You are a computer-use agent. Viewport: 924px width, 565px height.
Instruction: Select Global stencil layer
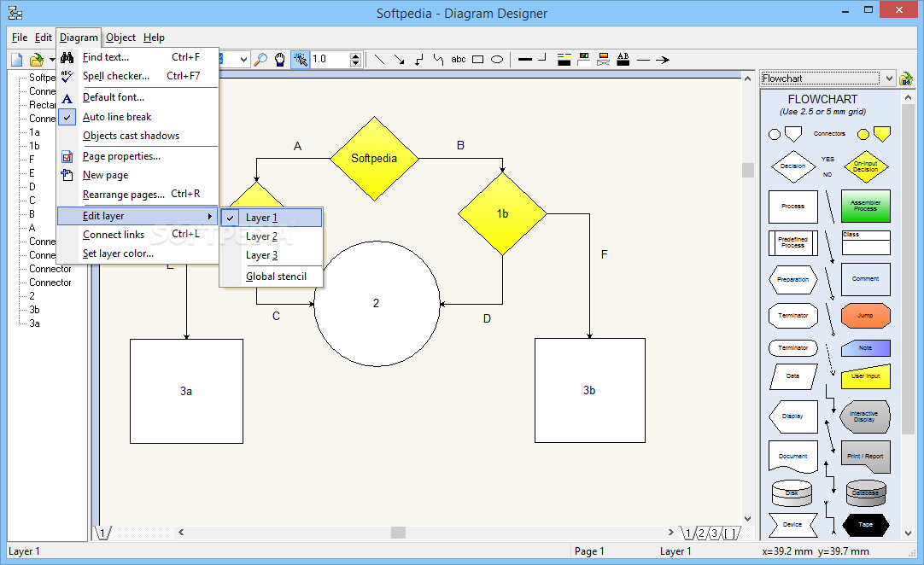click(272, 277)
